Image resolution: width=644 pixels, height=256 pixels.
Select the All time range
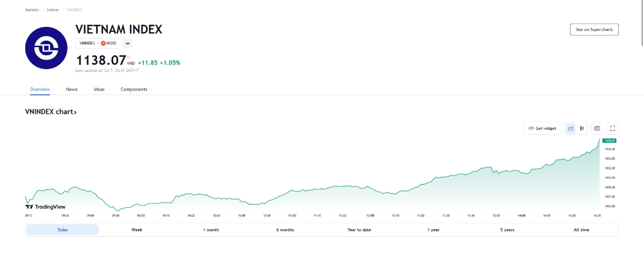[x=581, y=230]
